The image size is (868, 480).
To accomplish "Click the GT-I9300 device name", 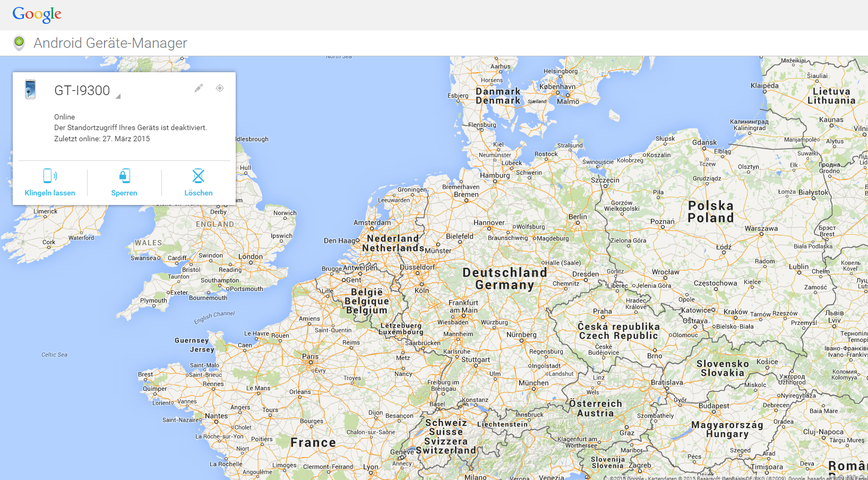I will click(82, 91).
